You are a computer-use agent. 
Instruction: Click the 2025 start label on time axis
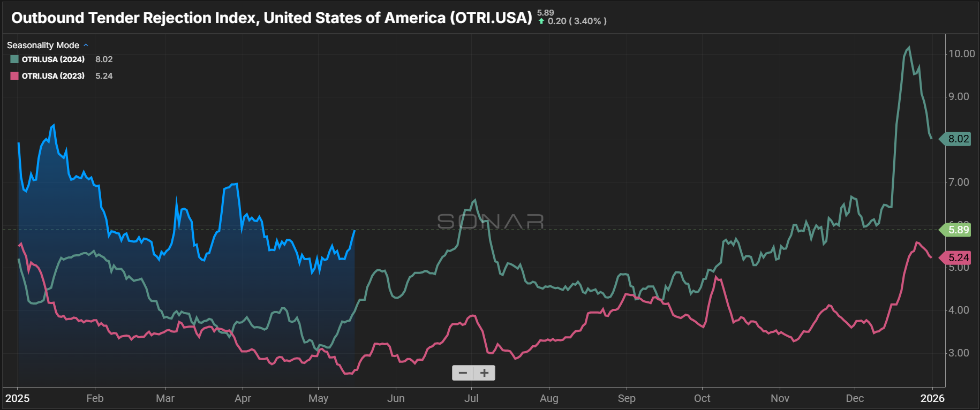click(x=18, y=398)
